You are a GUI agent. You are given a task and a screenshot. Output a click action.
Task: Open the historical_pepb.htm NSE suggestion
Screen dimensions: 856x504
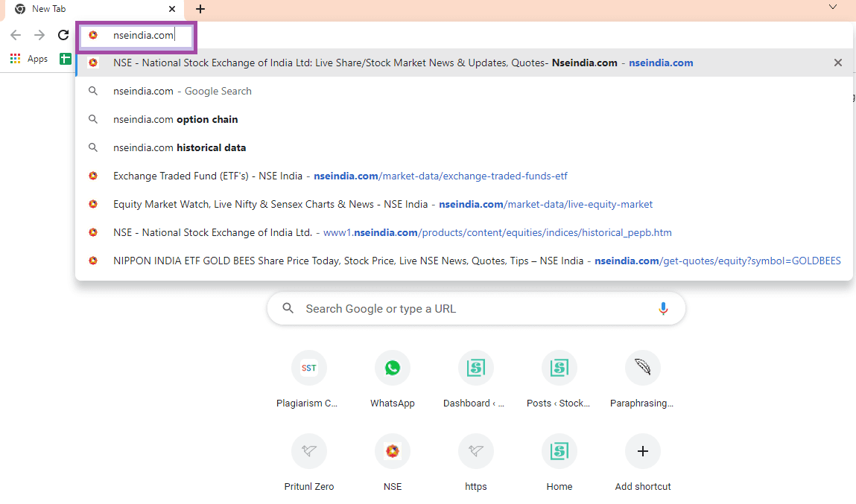[464, 233]
